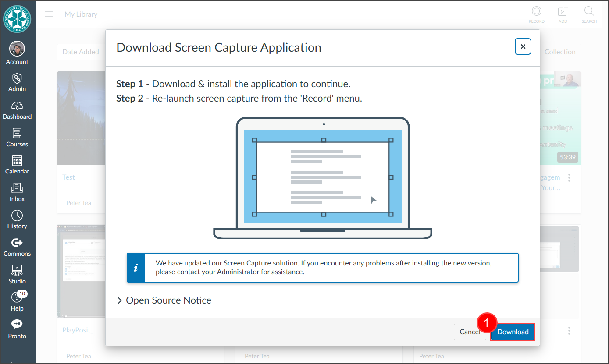
Task: Open the Account profile icon
Action: [17, 49]
